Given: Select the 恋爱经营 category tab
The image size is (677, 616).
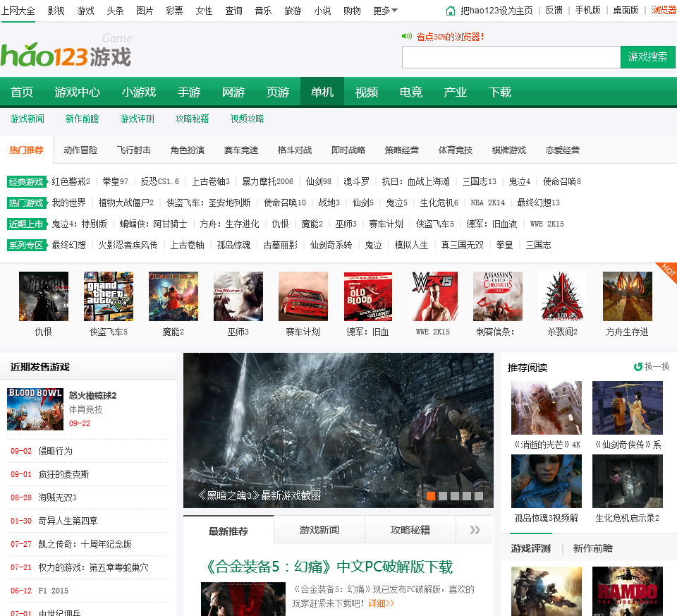Looking at the screenshot, I should (563, 150).
